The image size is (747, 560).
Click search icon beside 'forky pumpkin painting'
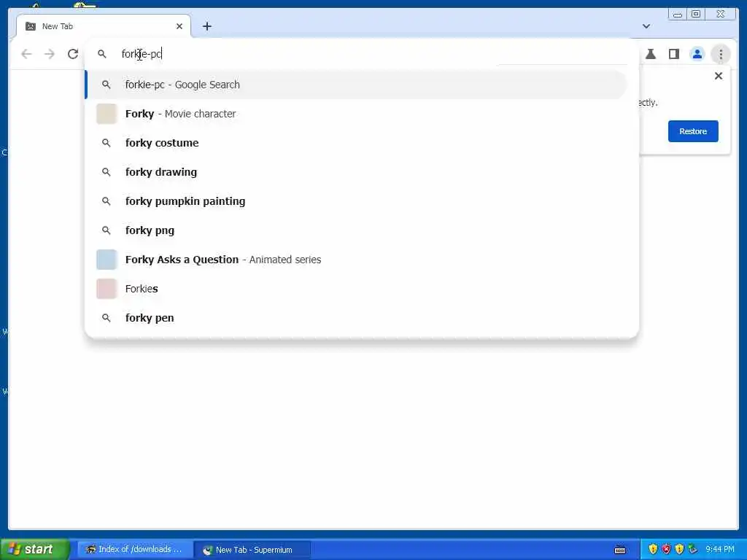(107, 201)
